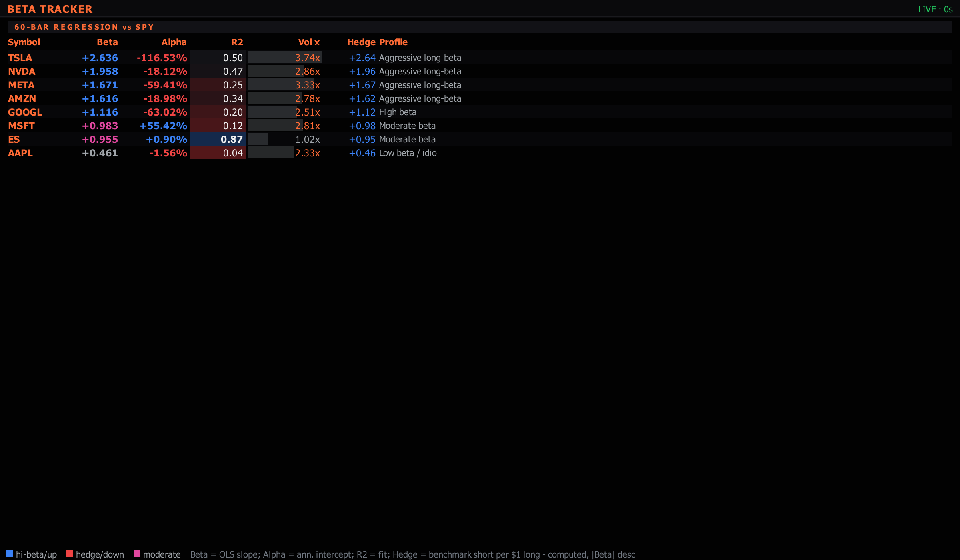The image size is (960, 560).
Task: Click NVDA hedge ratio +1.96
Action: click(x=362, y=71)
